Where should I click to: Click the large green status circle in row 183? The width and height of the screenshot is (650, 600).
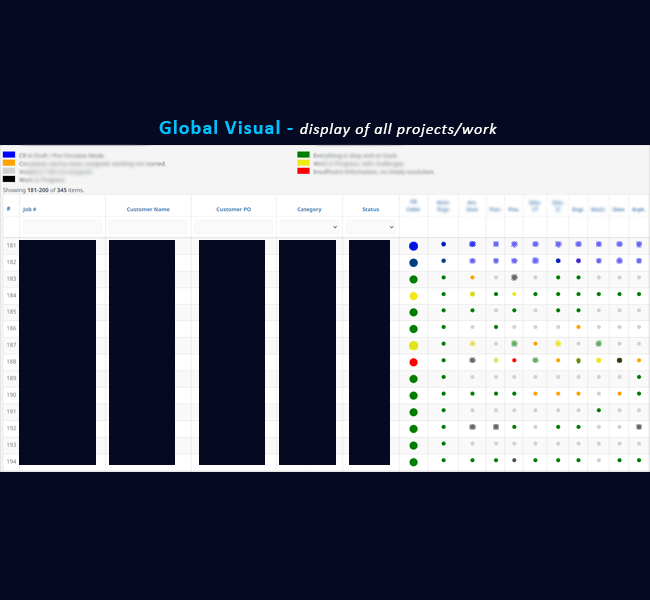pos(413,279)
